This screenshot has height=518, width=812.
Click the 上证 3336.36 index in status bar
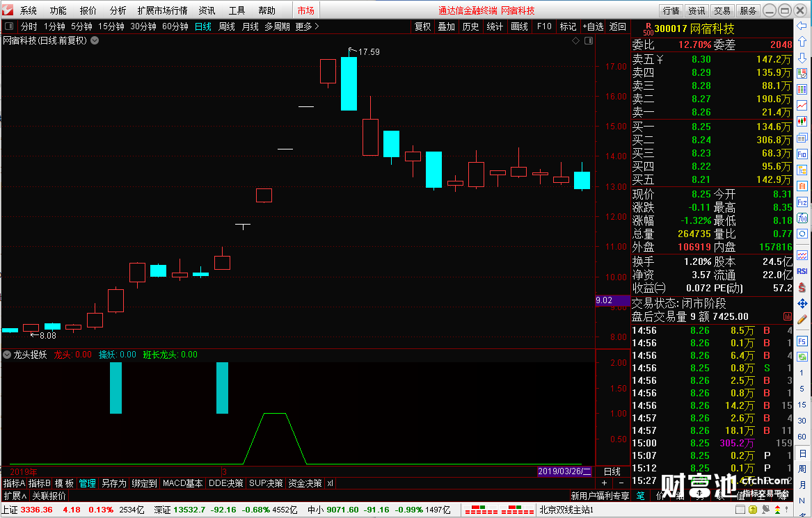click(27, 510)
